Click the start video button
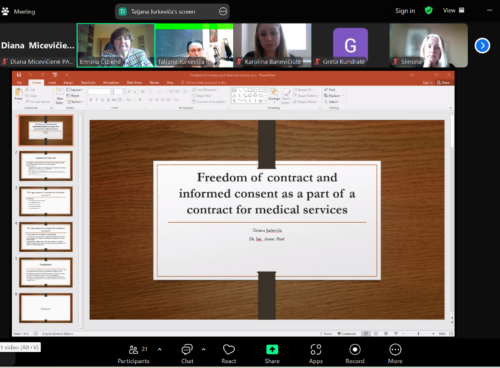The image size is (500, 368). click(x=20, y=347)
